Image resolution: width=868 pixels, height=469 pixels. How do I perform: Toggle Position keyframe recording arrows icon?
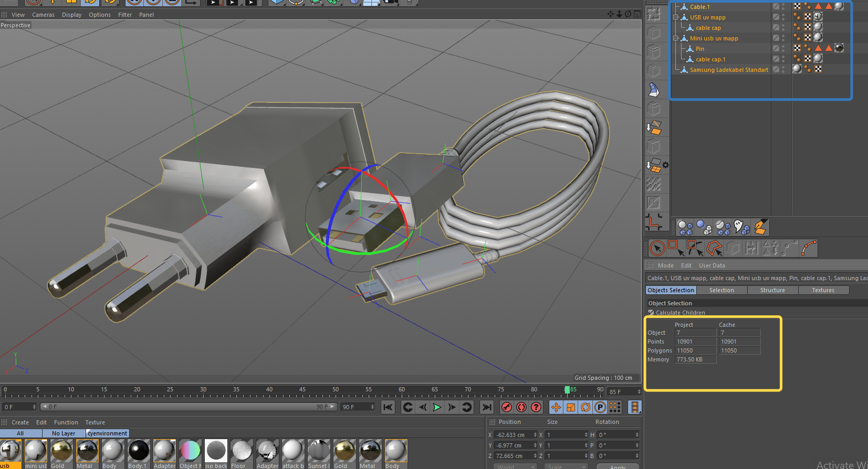pos(556,407)
